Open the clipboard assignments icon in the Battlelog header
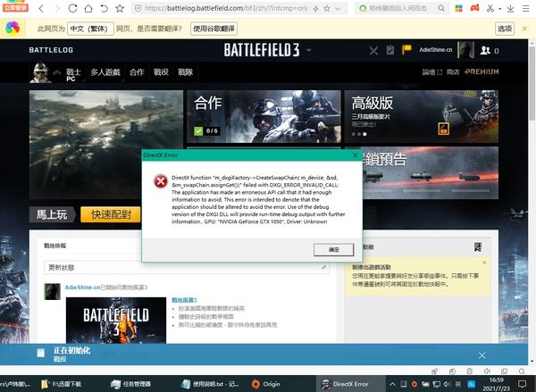The image size is (536, 392). (x=390, y=50)
